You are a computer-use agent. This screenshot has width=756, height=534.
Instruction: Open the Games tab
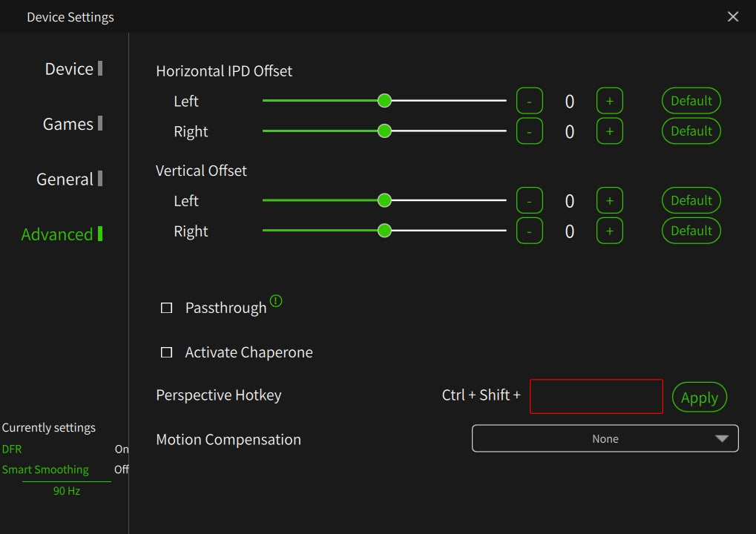[68, 124]
